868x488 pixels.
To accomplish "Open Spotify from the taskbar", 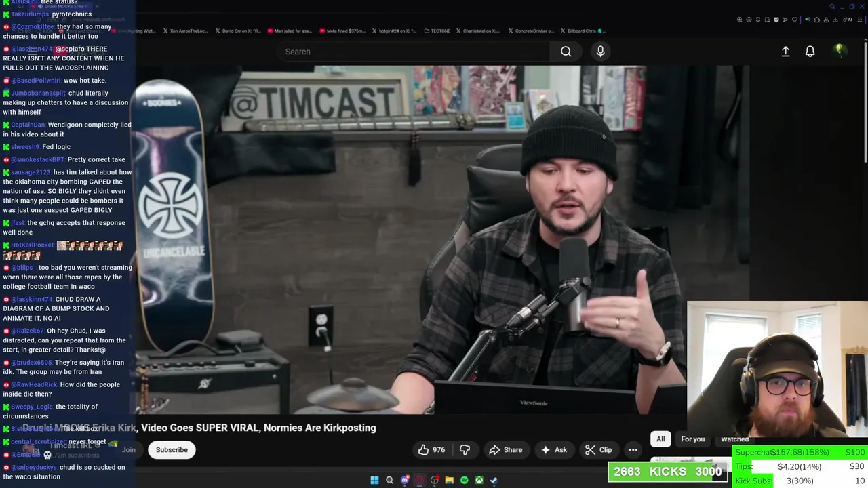I will coord(464,480).
